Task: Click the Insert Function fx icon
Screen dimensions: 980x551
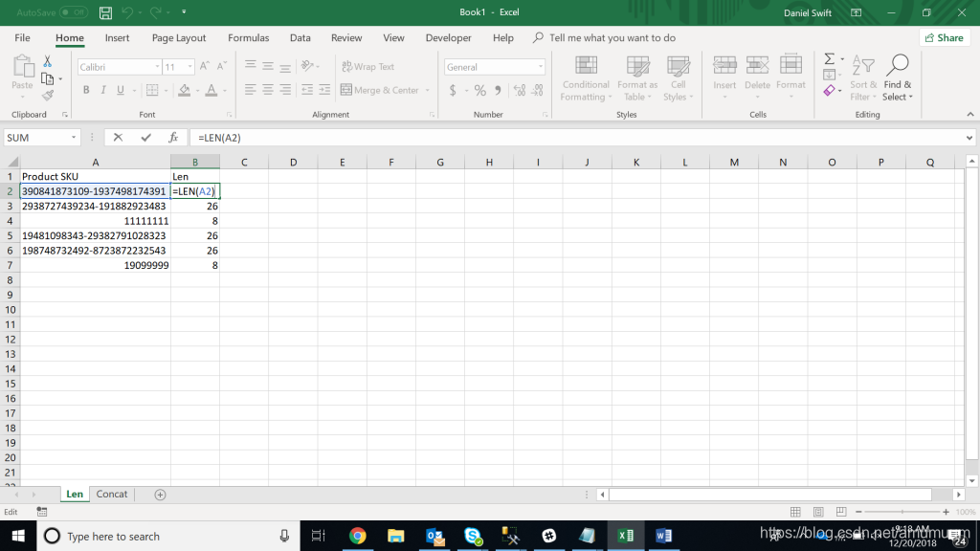Action: 173,138
